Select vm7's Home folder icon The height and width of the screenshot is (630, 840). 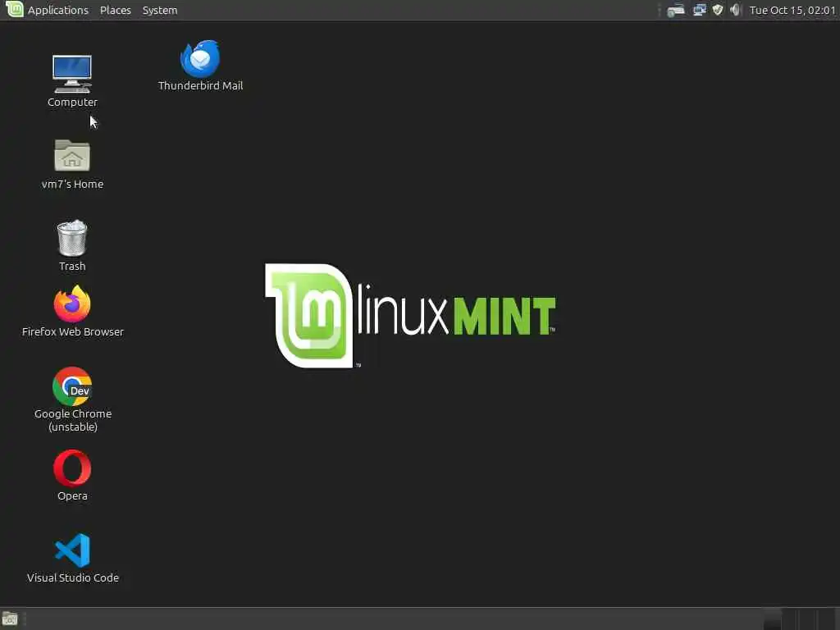pyautogui.click(x=72, y=155)
